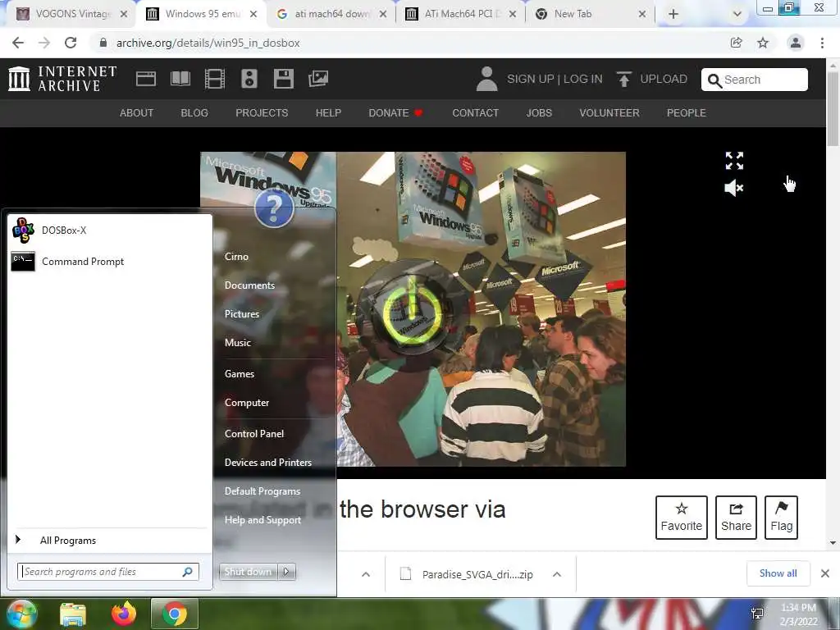Open the PROJECTS link
The width and height of the screenshot is (840, 630).
pyautogui.click(x=262, y=113)
